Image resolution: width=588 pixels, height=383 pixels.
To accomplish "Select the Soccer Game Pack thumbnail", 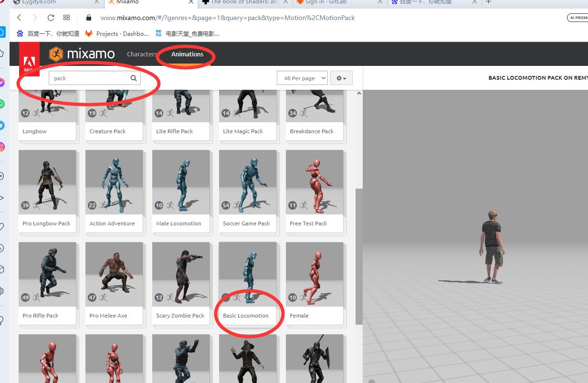I will pos(248,182).
